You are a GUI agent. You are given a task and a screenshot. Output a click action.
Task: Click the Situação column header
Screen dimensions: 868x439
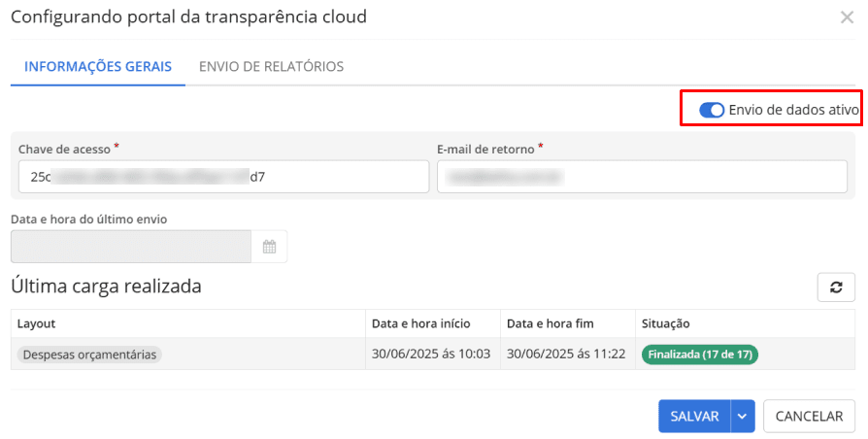point(666,323)
